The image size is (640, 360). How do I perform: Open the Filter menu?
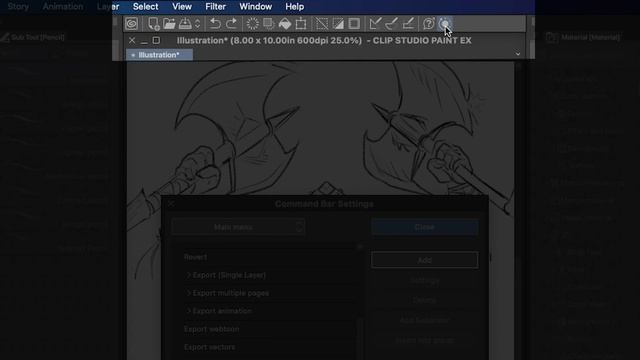click(216, 7)
